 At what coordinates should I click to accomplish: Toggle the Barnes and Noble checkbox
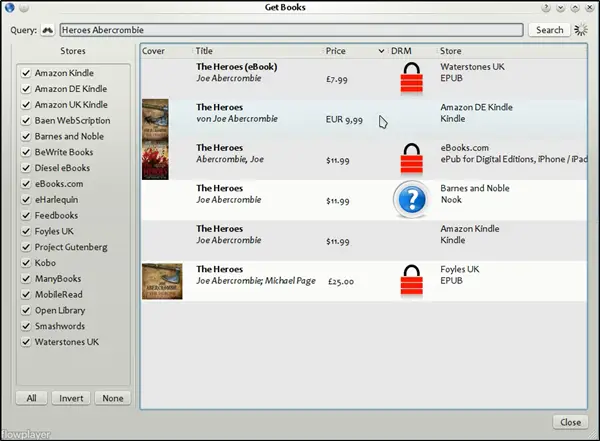(26, 136)
